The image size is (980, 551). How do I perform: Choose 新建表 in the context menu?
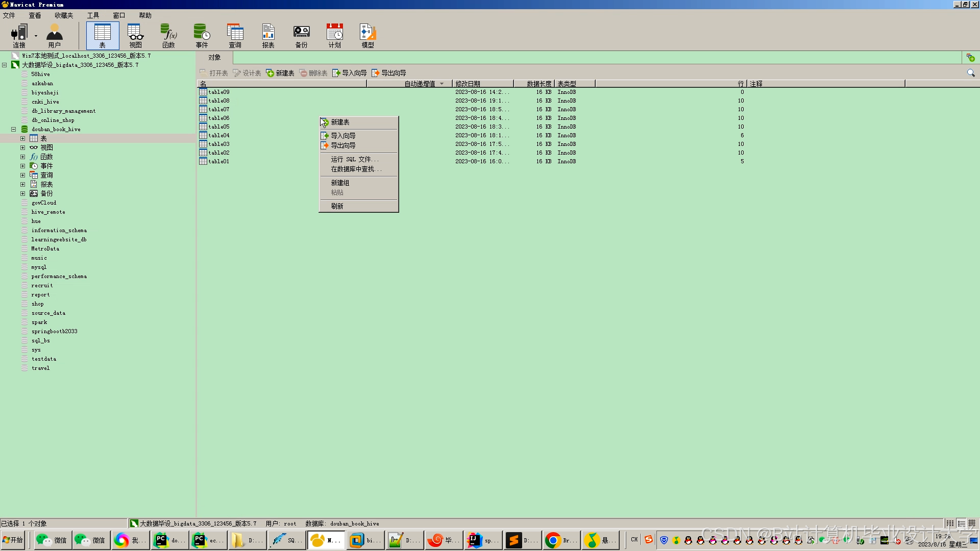coord(340,122)
